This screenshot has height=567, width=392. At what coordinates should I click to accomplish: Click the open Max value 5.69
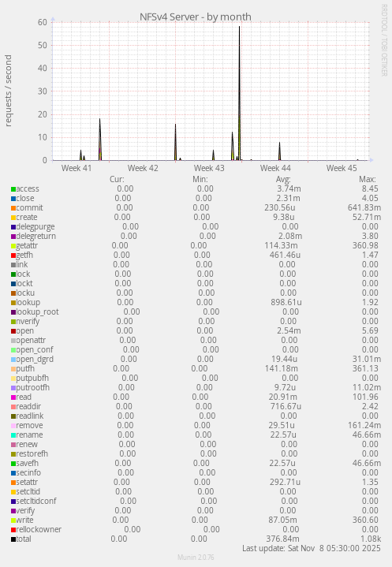click(370, 331)
